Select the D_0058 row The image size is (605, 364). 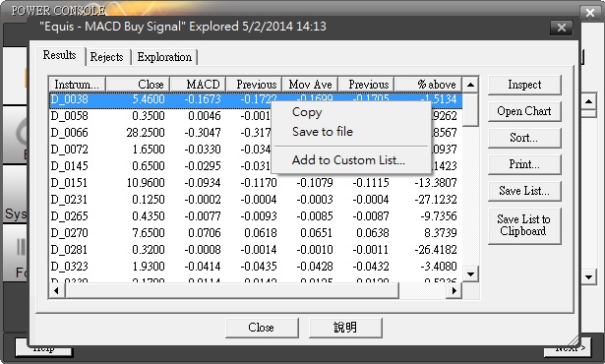256,116
